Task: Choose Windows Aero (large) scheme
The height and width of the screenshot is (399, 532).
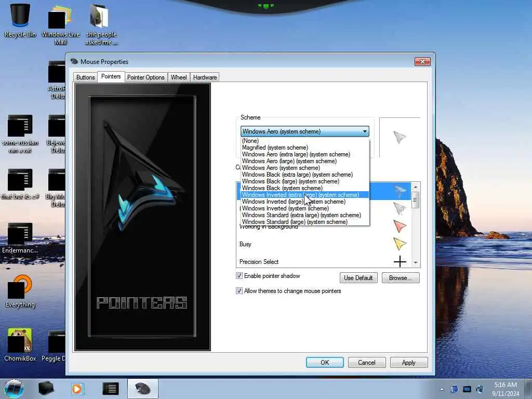Action: pos(304,161)
